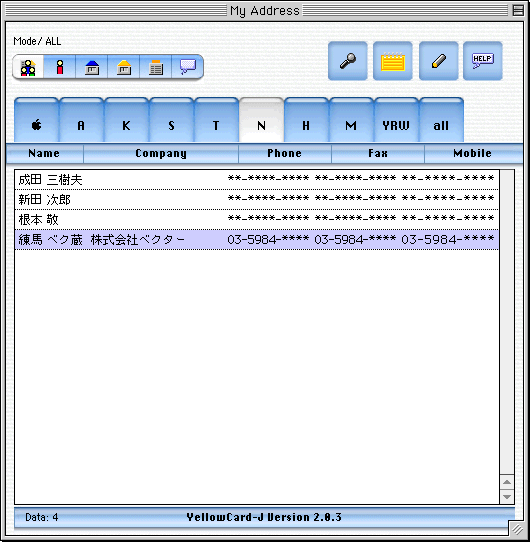
Task: Click the scrollbar up arrow
Action: pyautogui.click(x=507, y=482)
